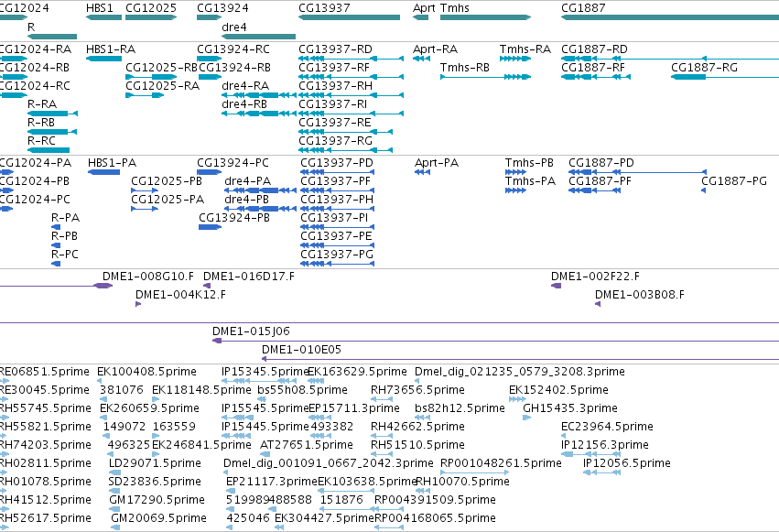The width and height of the screenshot is (779, 532).
Task: Select the DME1-015J06 BAC clone
Action: [x=252, y=331]
